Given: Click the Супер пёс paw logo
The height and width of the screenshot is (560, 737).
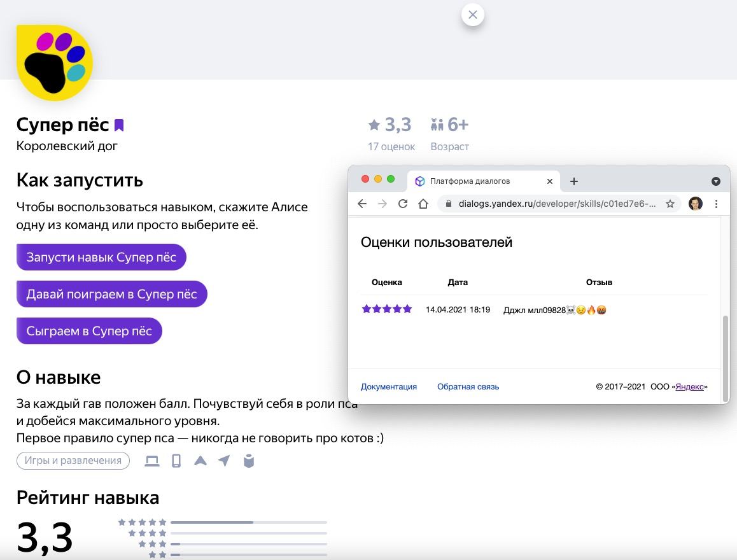Looking at the screenshot, I should tap(55, 62).
